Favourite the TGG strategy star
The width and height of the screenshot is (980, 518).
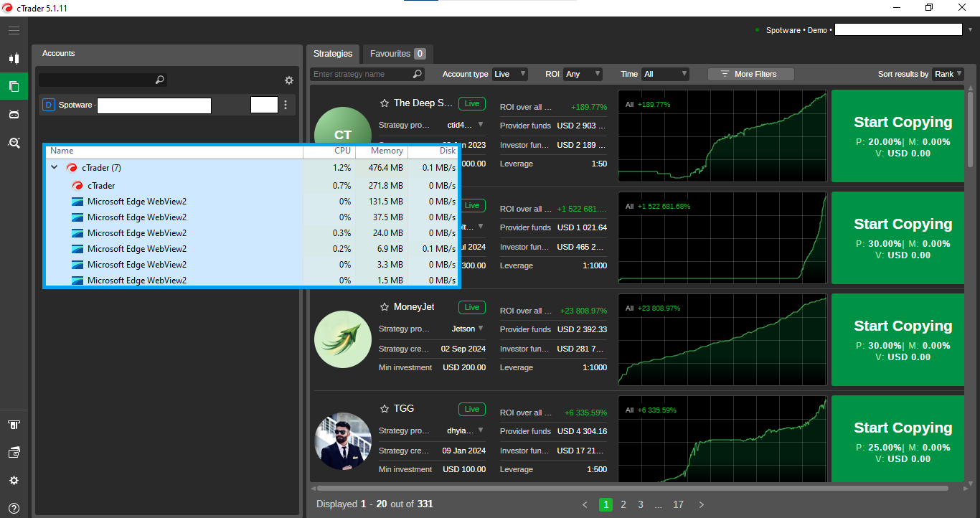point(385,409)
